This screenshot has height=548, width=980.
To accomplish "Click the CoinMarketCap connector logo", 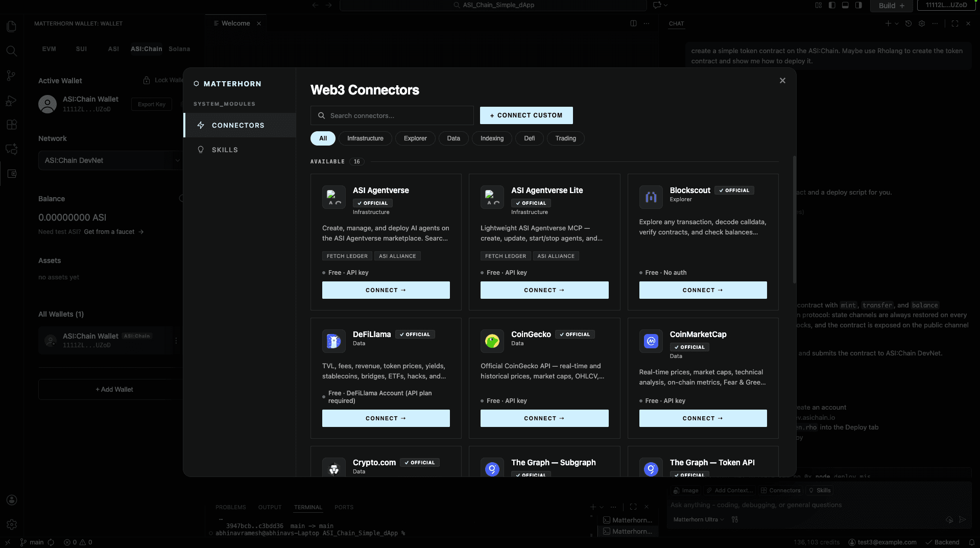I will tap(651, 341).
